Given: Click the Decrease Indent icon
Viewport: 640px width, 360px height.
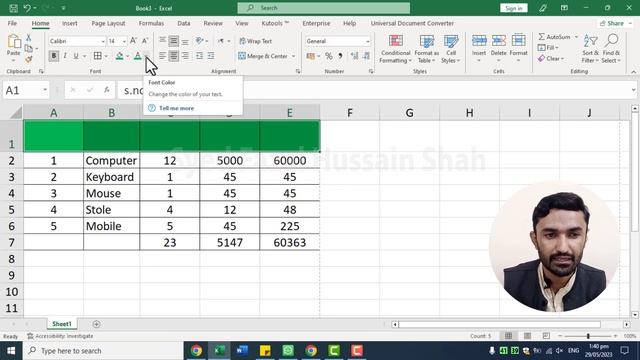Looking at the screenshot, I should pyautogui.click(x=199, y=56).
